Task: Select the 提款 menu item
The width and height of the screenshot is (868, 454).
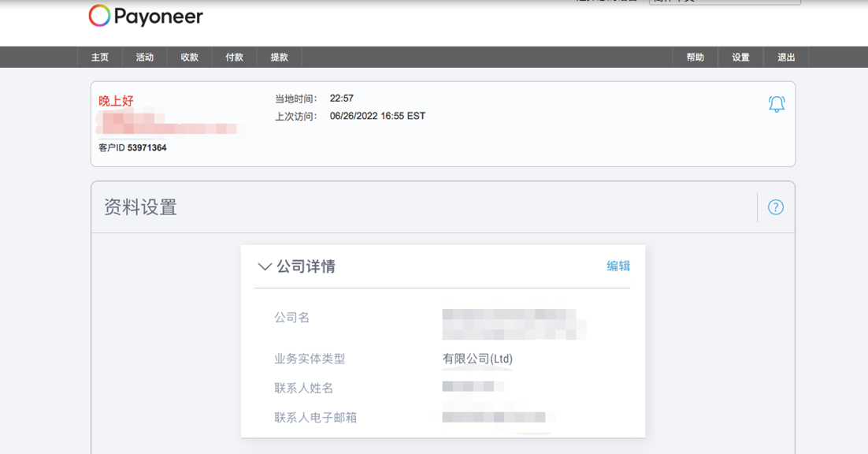Action: click(x=279, y=56)
